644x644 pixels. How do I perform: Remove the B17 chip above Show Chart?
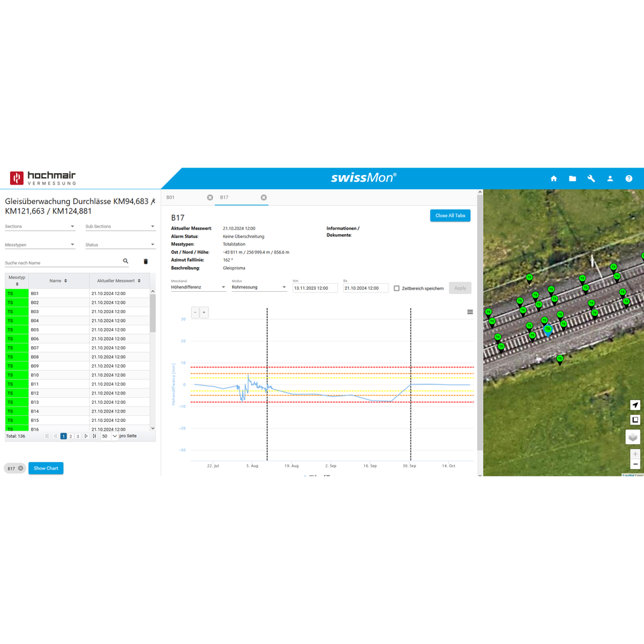[21, 468]
